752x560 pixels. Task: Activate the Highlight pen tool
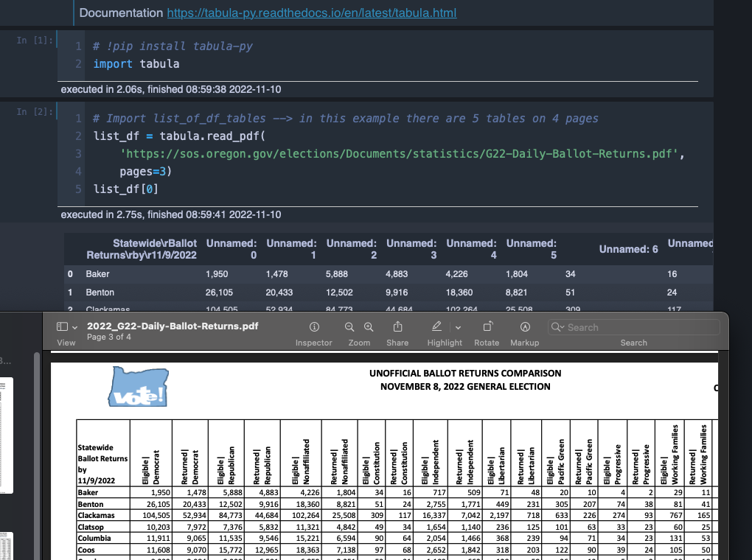click(x=436, y=326)
